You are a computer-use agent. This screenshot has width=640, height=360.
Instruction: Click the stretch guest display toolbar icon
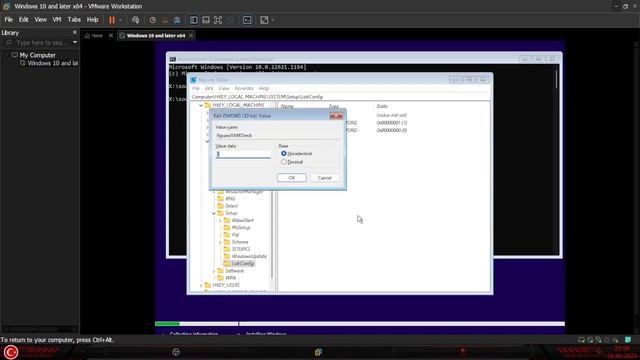264,20
